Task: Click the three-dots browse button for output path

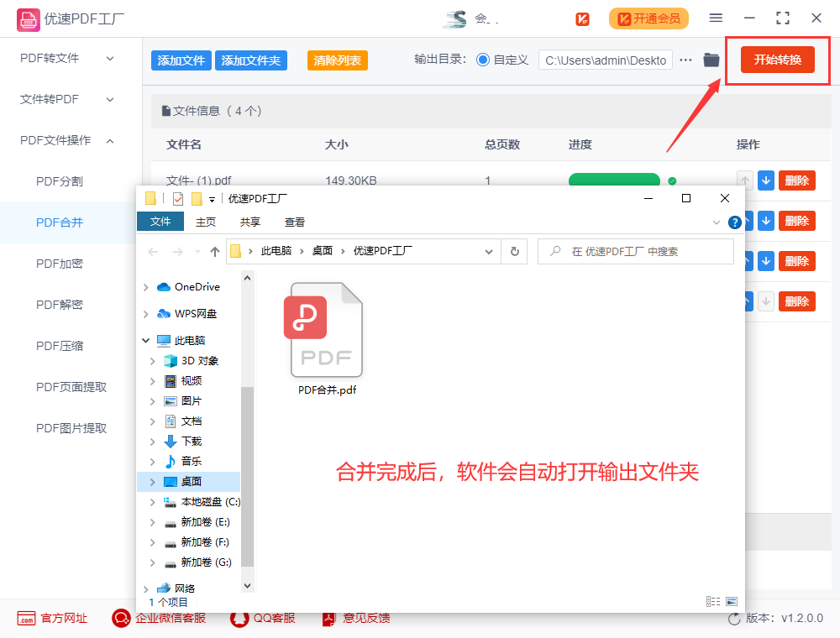Action: coord(685,60)
